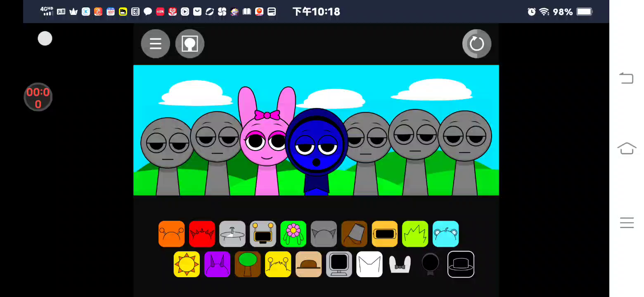Pick the cyan bear-ears character icon
Screen dimensions: 644x297
click(x=445, y=234)
